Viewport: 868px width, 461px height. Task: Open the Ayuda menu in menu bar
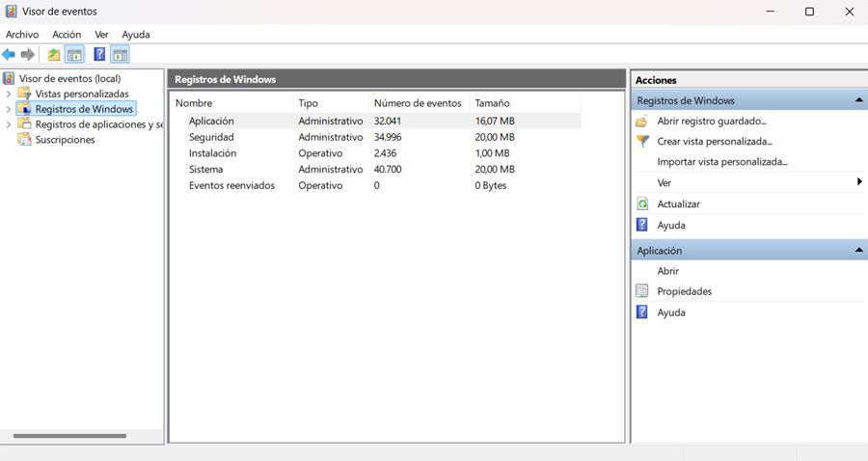click(136, 35)
